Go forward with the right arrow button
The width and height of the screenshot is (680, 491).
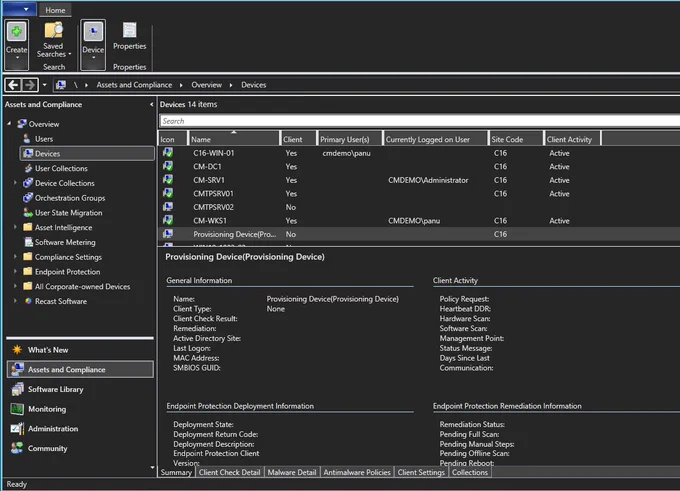click(x=29, y=85)
